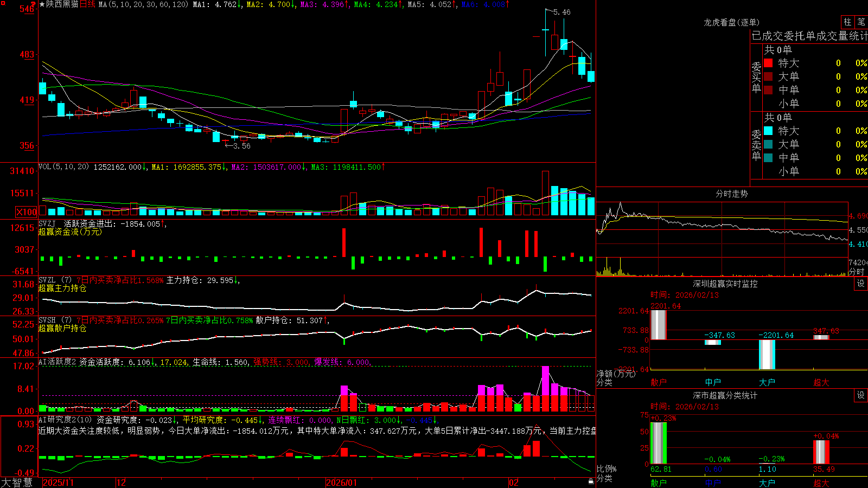This screenshot has width=868, height=488.
Task: Click the -2201.64 大户 bar in 实时监控
Action: point(767,355)
